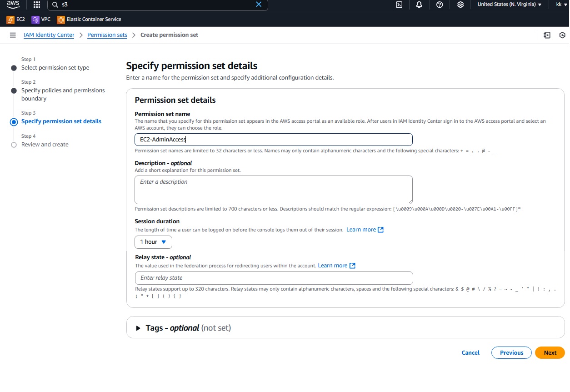Clear the search box with X
The image size is (570, 392).
point(259,5)
